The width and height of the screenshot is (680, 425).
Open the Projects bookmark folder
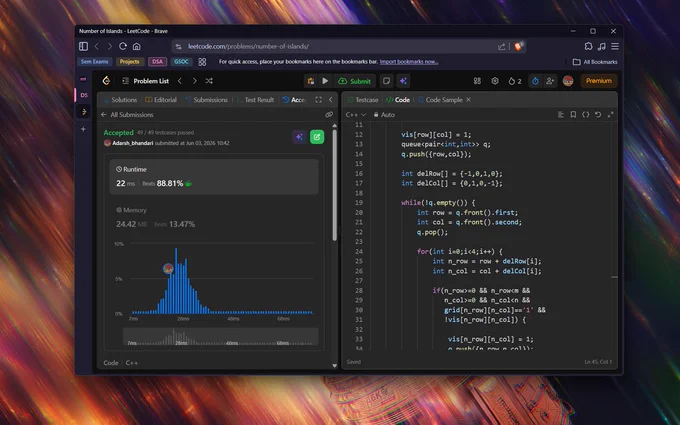pos(130,62)
